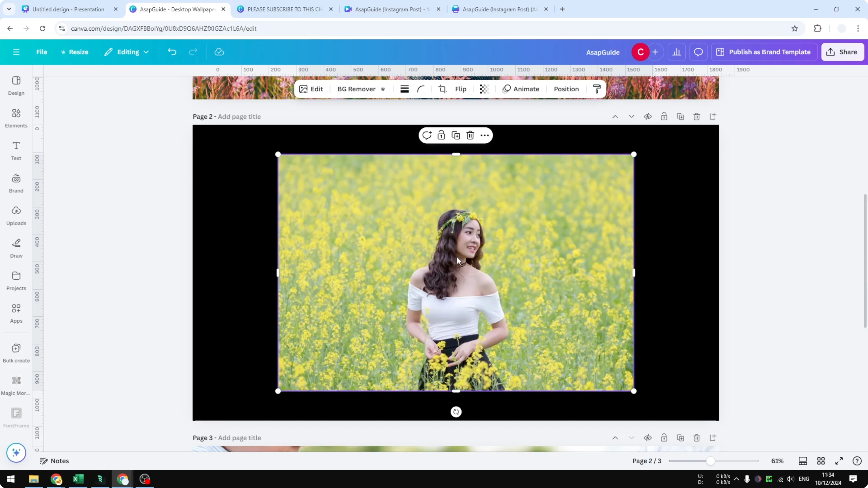Open the Elements panel
Screen dimensions: 868x488
16,118
